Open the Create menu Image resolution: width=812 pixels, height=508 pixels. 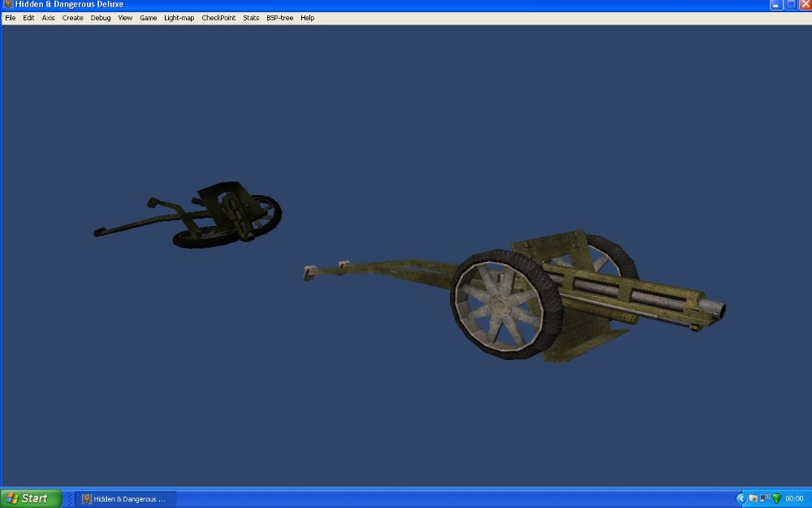[x=72, y=18]
